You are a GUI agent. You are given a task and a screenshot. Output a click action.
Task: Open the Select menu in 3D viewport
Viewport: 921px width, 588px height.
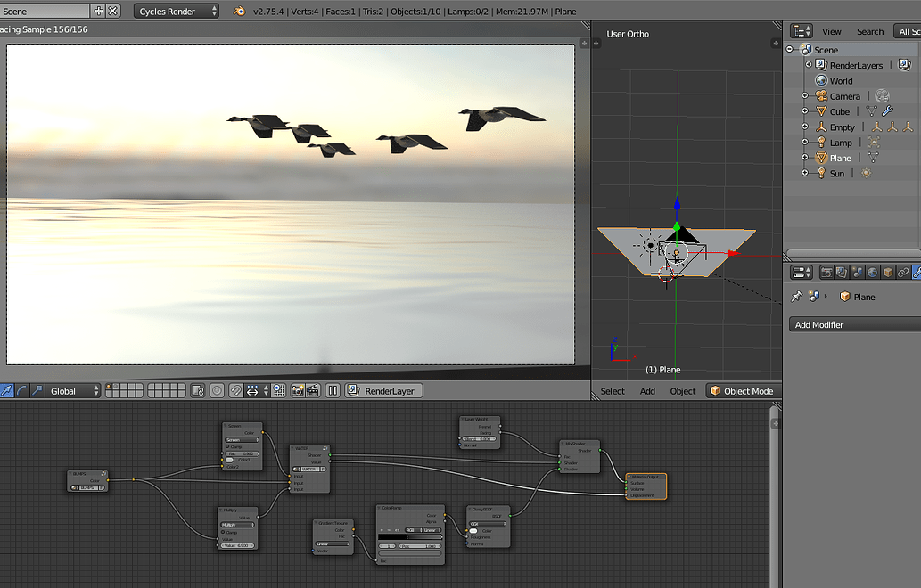(x=612, y=391)
